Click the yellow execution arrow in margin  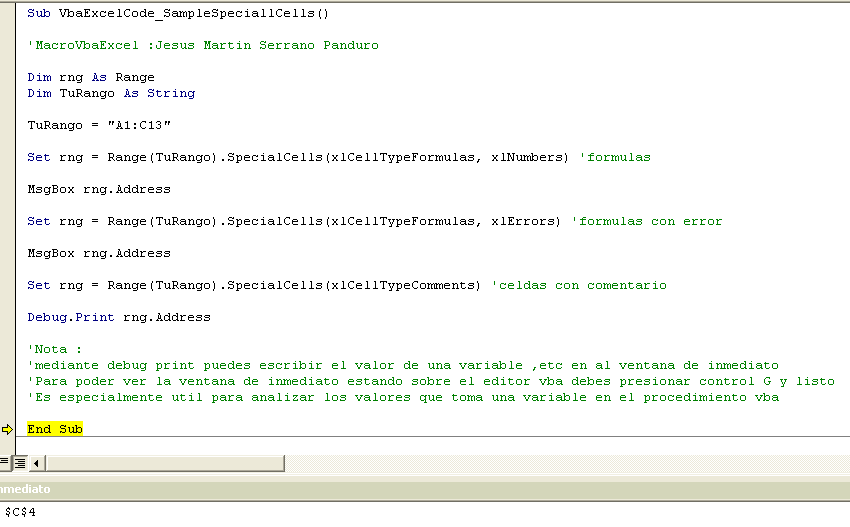tap(7, 429)
